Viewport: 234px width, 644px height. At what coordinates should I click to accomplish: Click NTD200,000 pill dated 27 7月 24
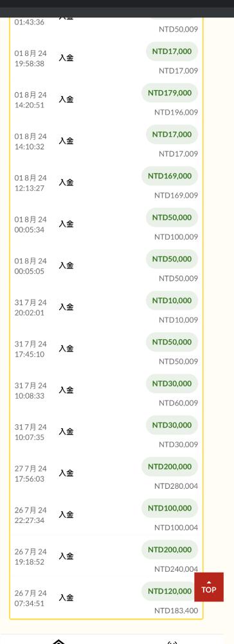[x=170, y=466]
